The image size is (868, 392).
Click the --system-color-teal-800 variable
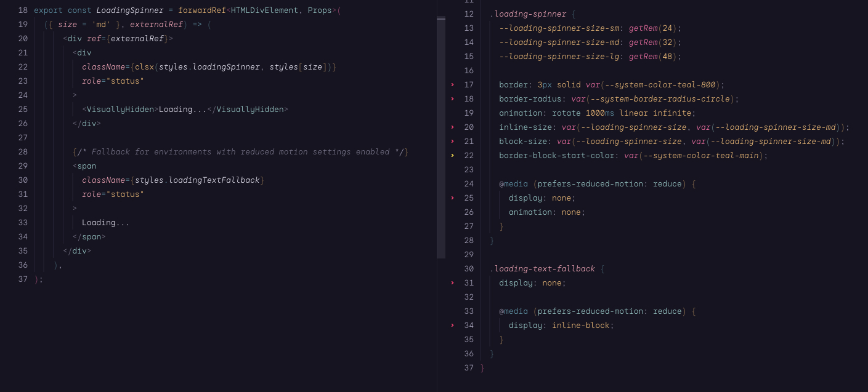pyautogui.click(x=660, y=84)
